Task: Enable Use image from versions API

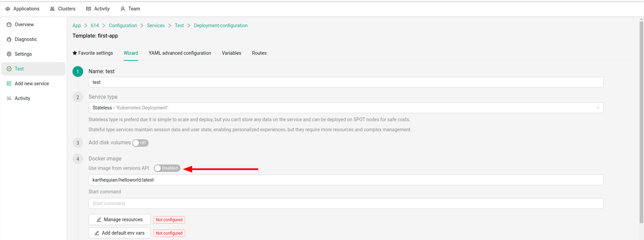Action: 167,168
